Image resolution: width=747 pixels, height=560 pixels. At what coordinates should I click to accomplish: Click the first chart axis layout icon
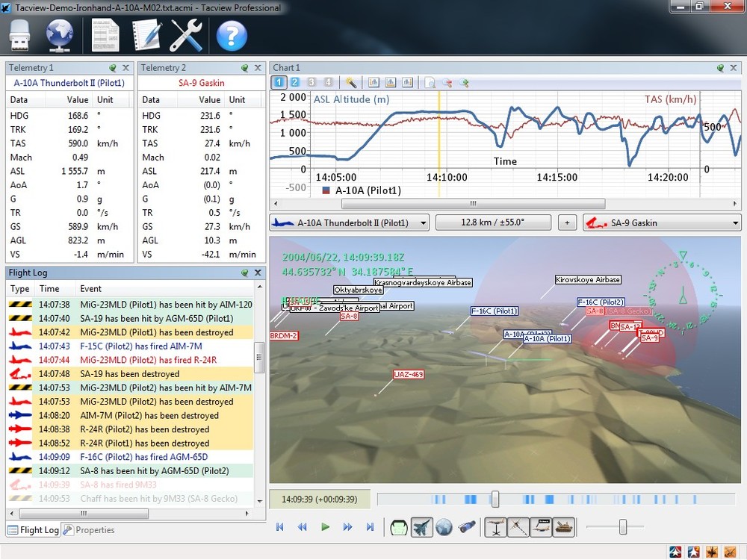pos(374,82)
